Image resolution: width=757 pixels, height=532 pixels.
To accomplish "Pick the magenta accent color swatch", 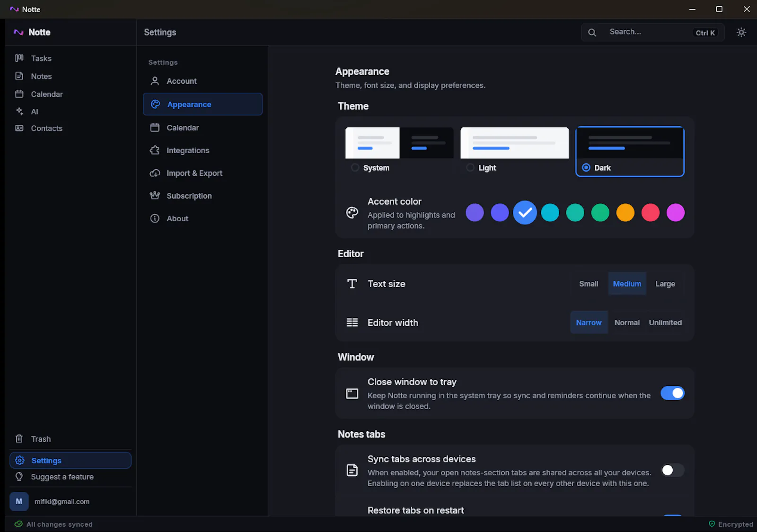I will pos(675,213).
